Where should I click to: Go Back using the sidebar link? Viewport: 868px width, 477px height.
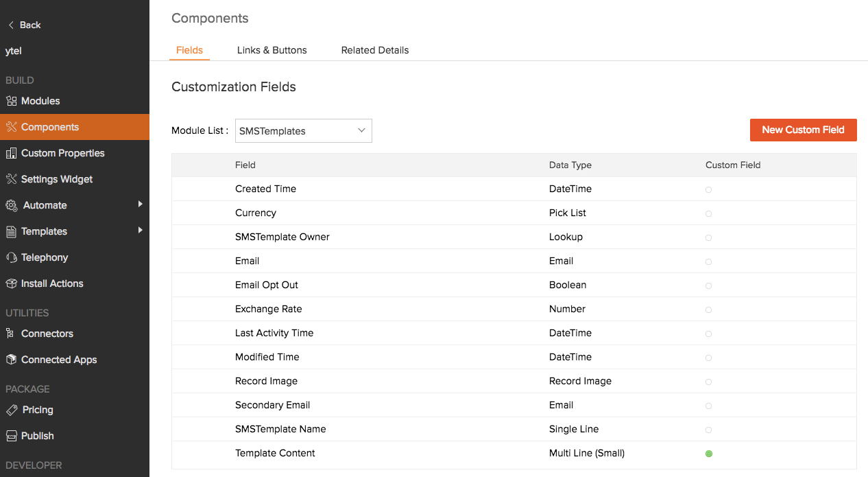(x=25, y=25)
